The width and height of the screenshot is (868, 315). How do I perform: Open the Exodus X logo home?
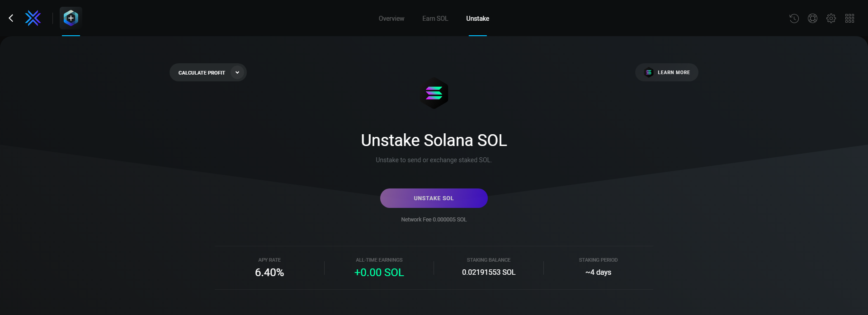tap(33, 18)
